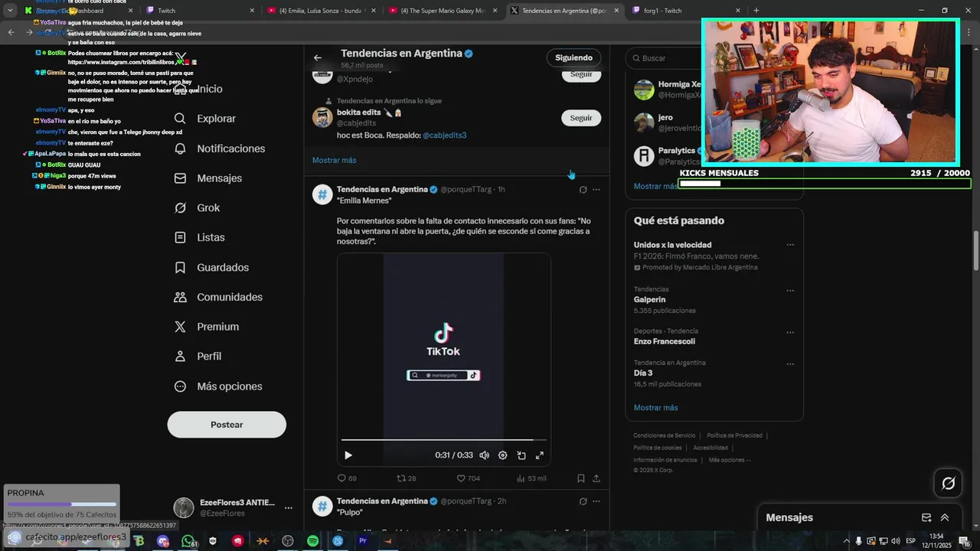Image resolution: width=980 pixels, height=551 pixels.
Task: Open WhatsApp from the taskbar
Action: pos(188,541)
